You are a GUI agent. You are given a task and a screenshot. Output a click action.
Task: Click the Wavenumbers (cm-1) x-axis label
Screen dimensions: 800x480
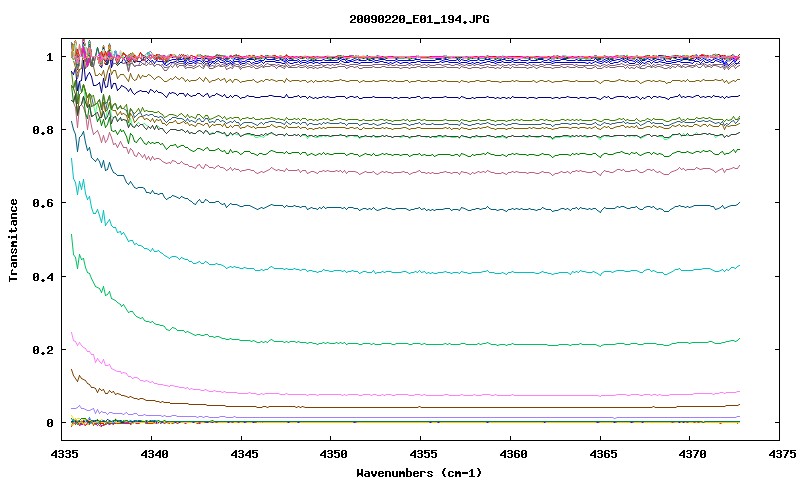click(419, 473)
